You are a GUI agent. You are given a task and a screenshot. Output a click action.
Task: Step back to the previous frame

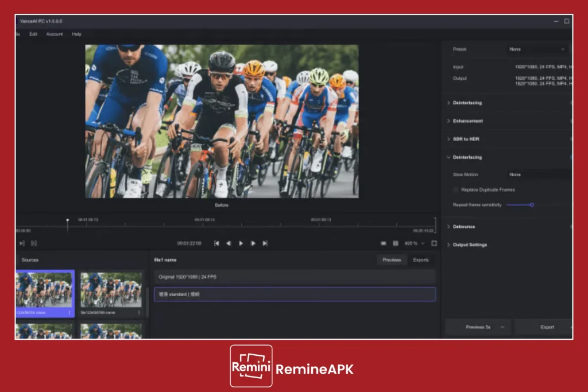pos(229,243)
